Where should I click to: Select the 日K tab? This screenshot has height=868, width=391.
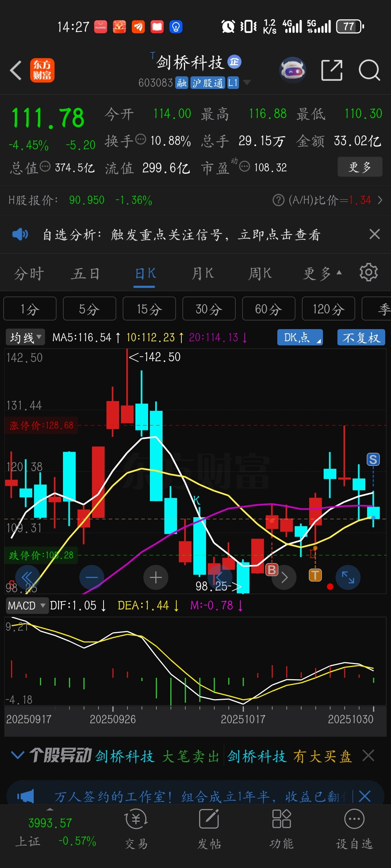pyautogui.click(x=145, y=273)
